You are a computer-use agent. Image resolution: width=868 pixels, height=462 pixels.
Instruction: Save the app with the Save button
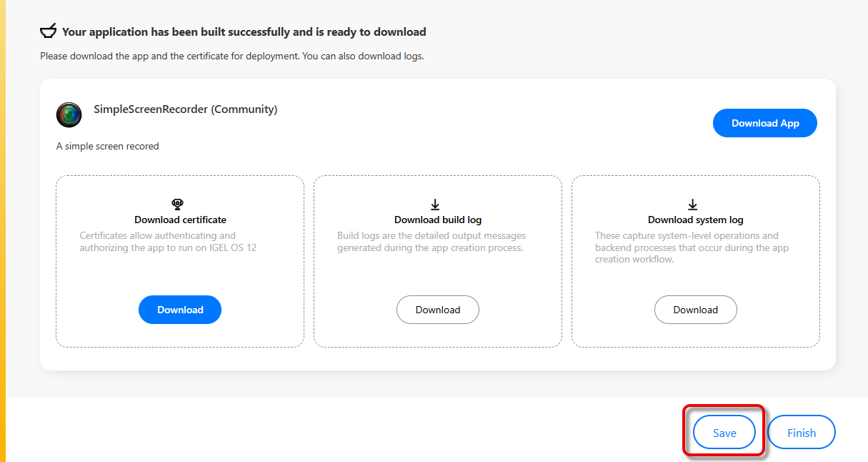(724, 433)
